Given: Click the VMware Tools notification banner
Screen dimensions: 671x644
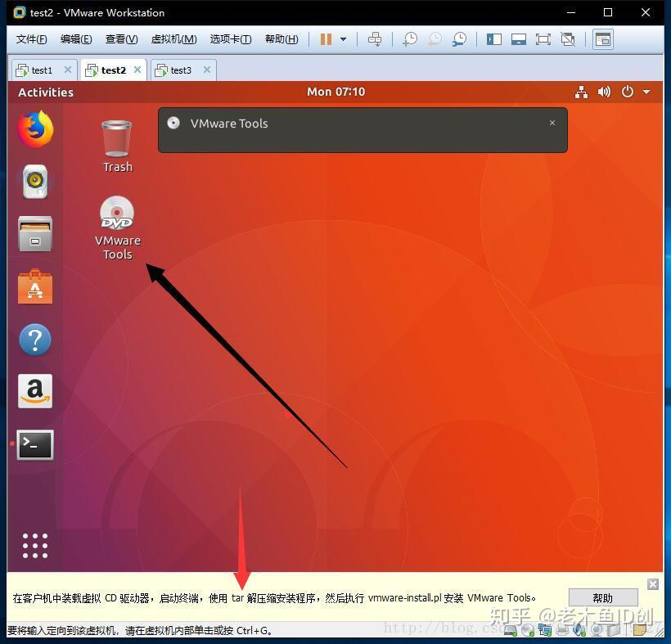Looking at the screenshot, I should [x=363, y=129].
